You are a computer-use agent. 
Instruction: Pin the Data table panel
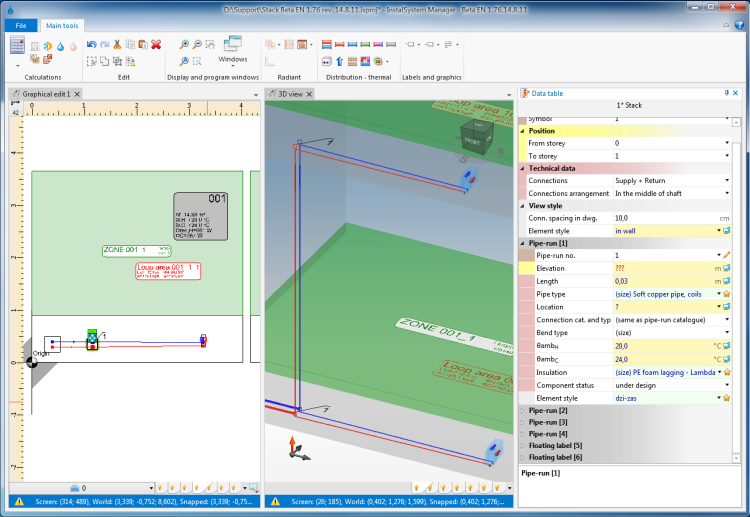pos(727,93)
